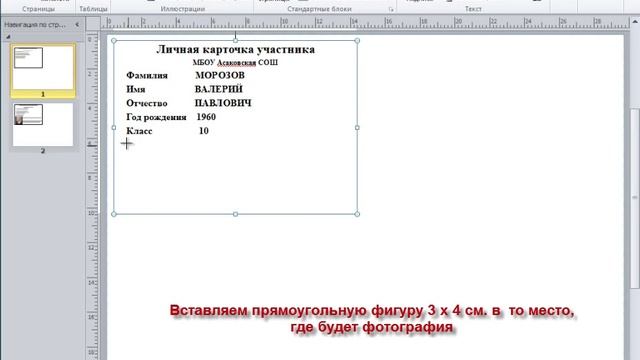The height and width of the screenshot is (360, 640).
Task: Click the label "Год рождения"
Action: (156, 118)
